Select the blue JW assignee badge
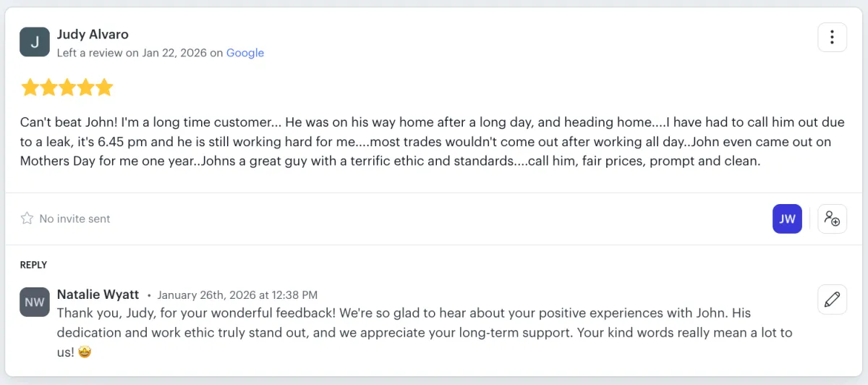This screenshot has width=868, height=385. [787, 219]
